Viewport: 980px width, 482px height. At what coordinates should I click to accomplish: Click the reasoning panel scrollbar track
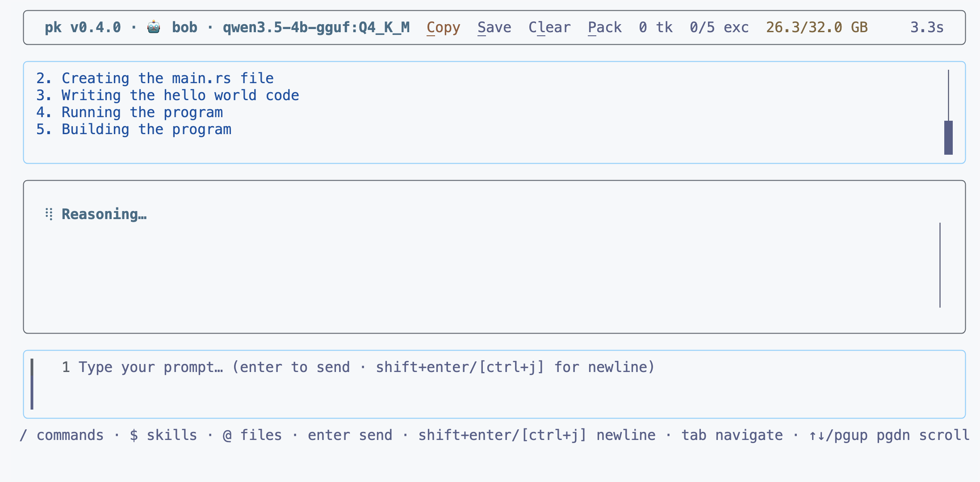point(940,265)
